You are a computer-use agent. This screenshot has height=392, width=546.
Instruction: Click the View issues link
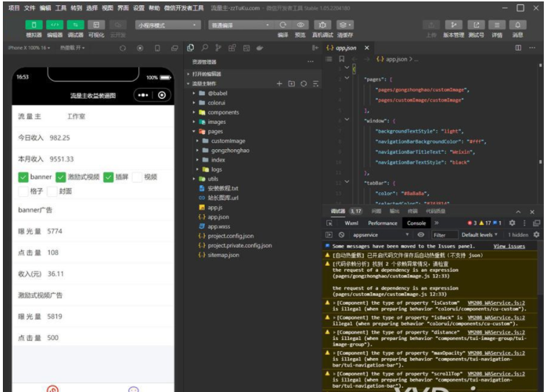tap(508, 246)
